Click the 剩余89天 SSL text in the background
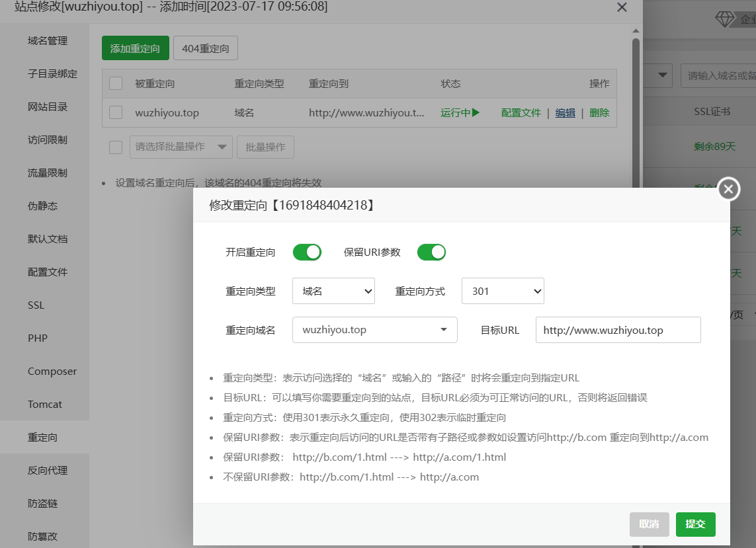 coord(714,147)
